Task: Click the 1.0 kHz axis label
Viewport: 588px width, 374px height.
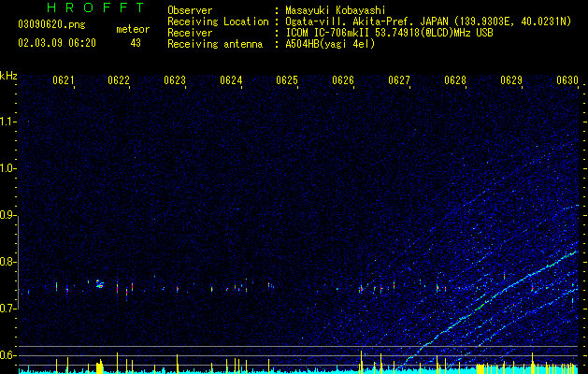Action: [8, 168]
